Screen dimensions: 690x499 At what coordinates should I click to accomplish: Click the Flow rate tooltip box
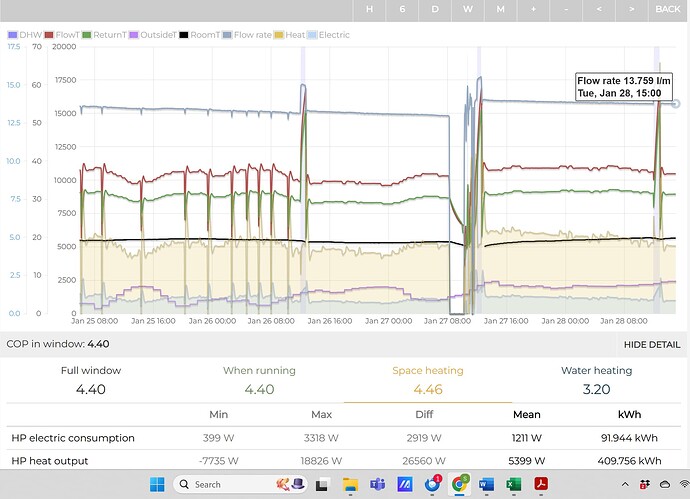tap(624, 87)
